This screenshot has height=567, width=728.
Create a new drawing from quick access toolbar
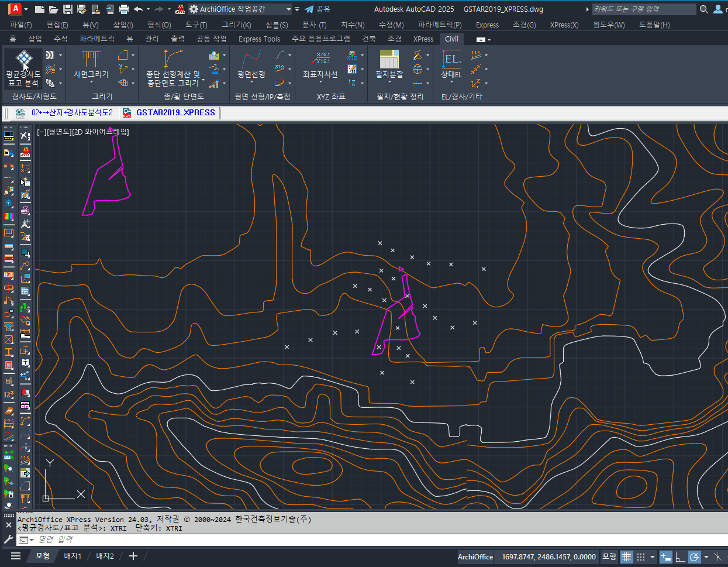(40, 9)
